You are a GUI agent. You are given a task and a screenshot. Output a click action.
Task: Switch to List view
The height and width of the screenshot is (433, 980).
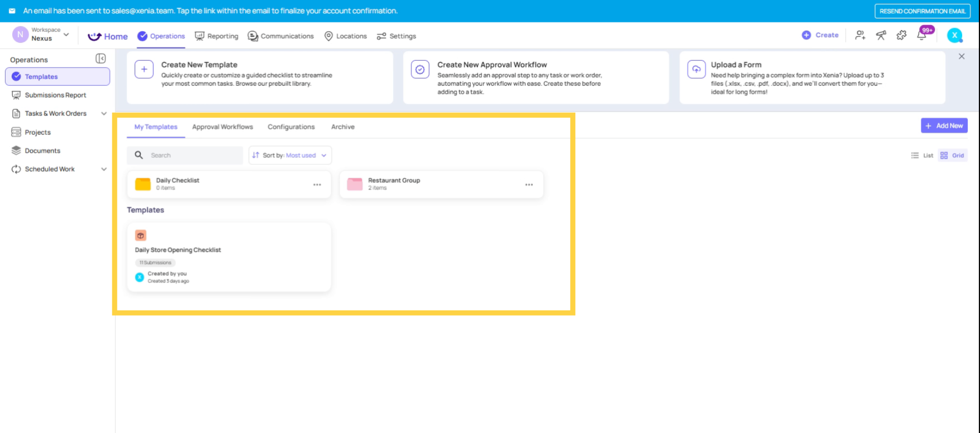coord(922,155)
